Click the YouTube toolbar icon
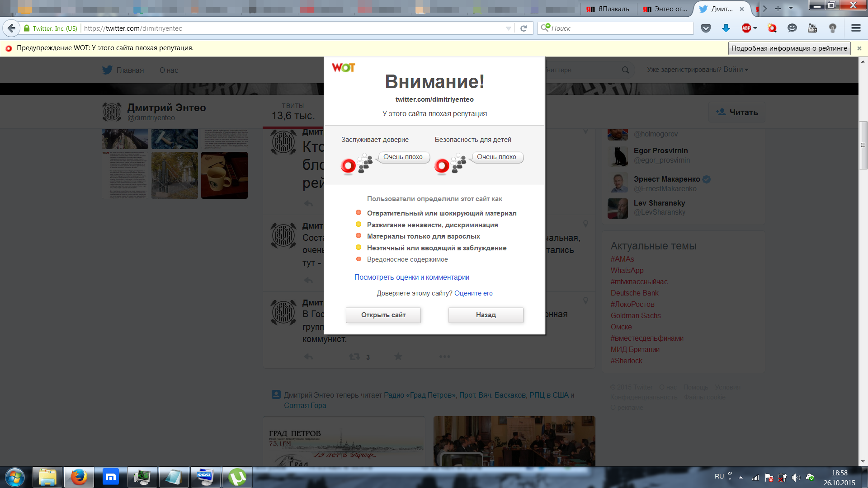The height and width of the screenshot is (488, 868). coord(812,28)
